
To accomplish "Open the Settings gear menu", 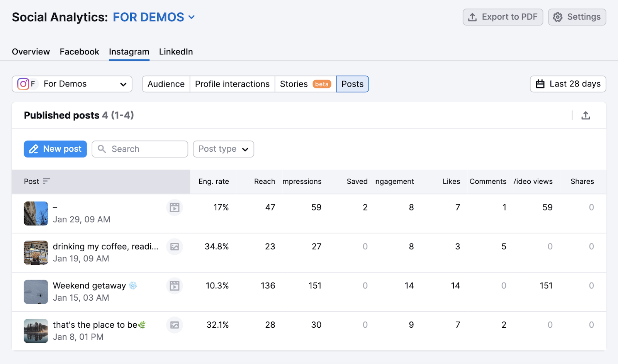I will coord(577,17).
